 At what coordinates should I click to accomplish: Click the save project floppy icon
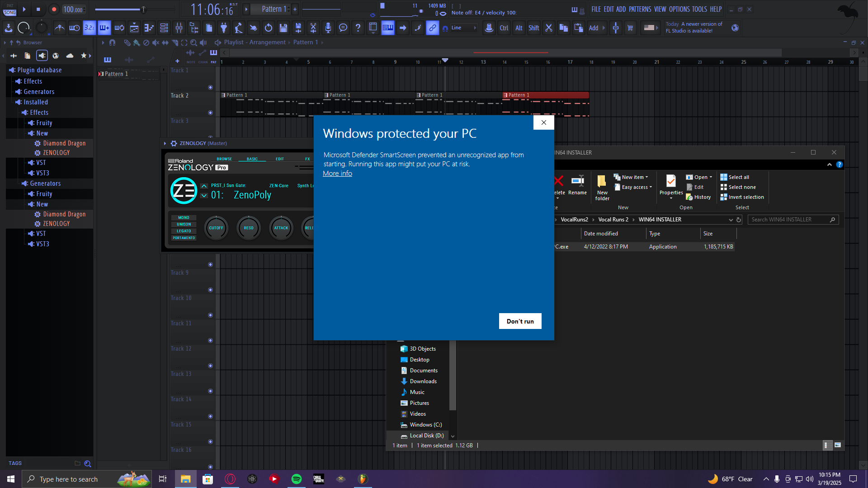[283, 28]
